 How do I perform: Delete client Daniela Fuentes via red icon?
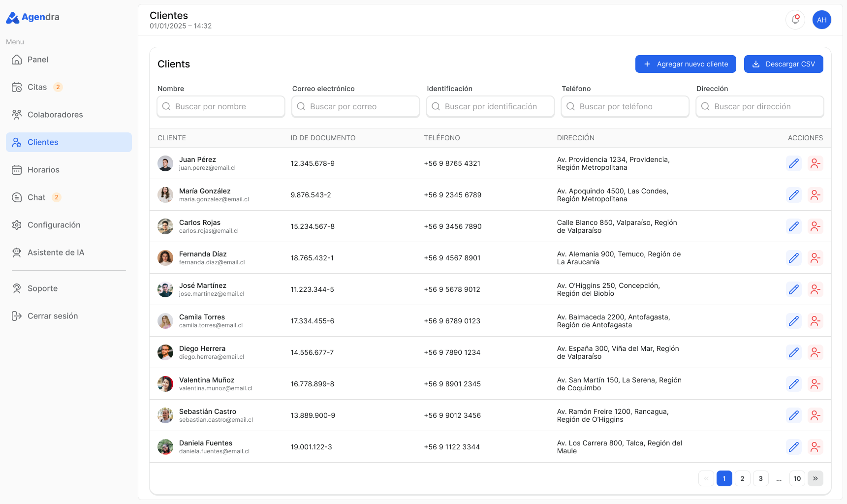(x=816, y=447)
